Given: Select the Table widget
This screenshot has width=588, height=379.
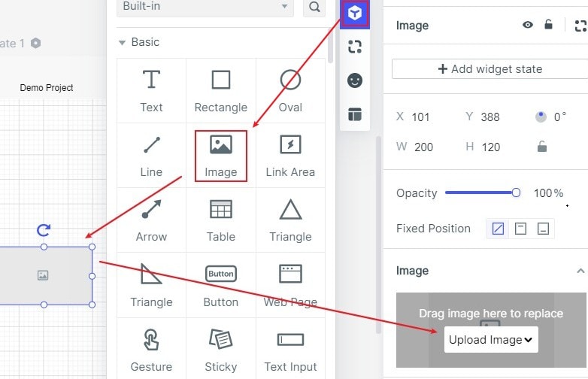Looking at the screenshot, I should click(221, 220).
